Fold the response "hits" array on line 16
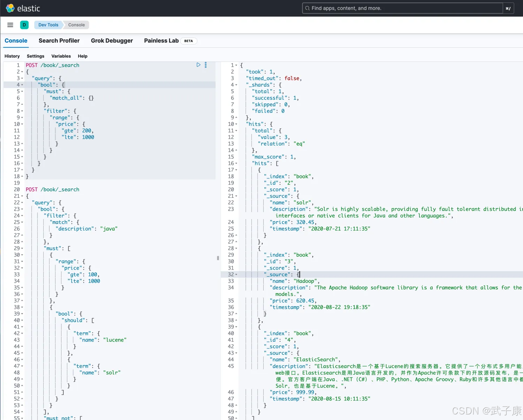The height and width of the screenshot is (420, 523). pos(236,164)
